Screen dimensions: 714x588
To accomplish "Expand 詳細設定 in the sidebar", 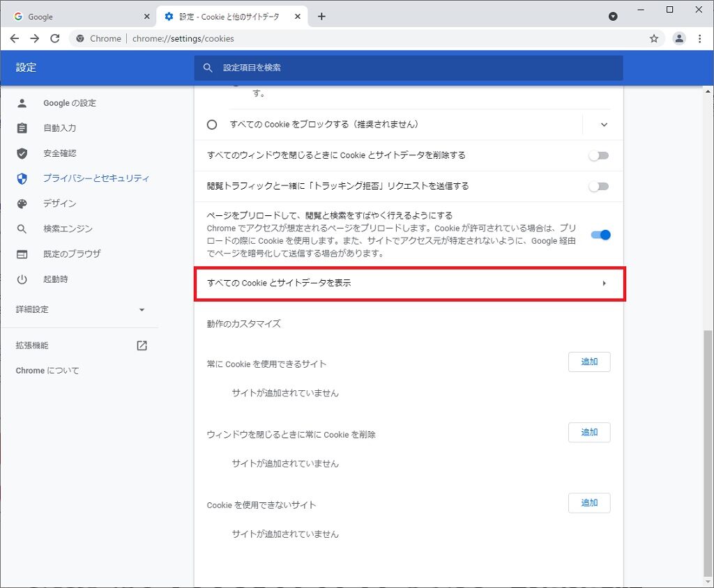I will tap(81, 309).
